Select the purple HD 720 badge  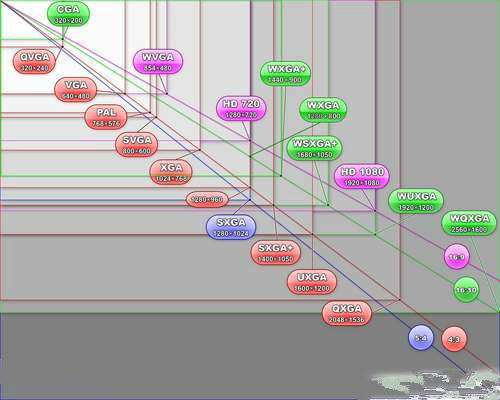(x=241, y=109)
